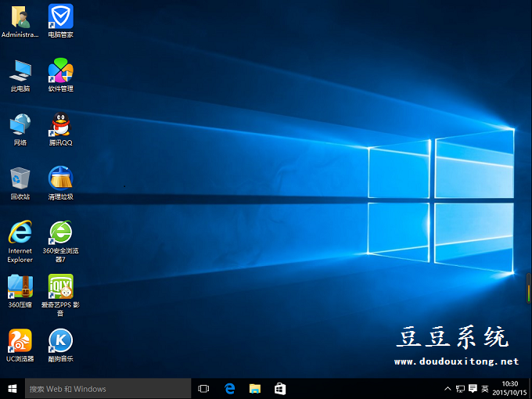Open Task View from the taskbar
Image resolution: width=532 pixels, height=399 pixels.
click(204, 389)
